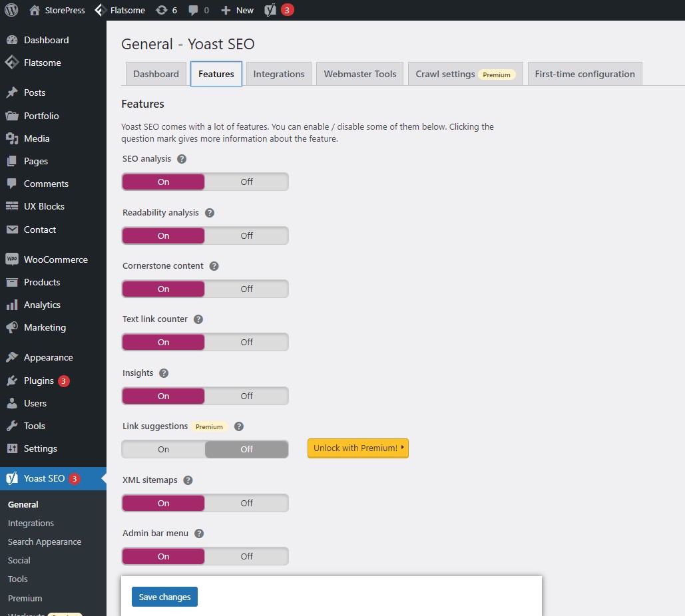
Task: Select On for Admin bar menu
Action: [x=163, y=556]
